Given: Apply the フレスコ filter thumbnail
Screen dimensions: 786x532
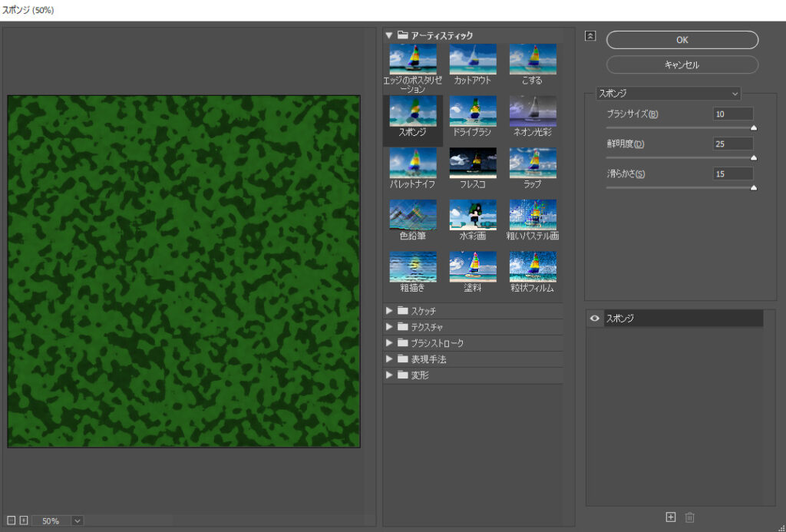Looking at the screenshot, I should [x=473, y=164].
